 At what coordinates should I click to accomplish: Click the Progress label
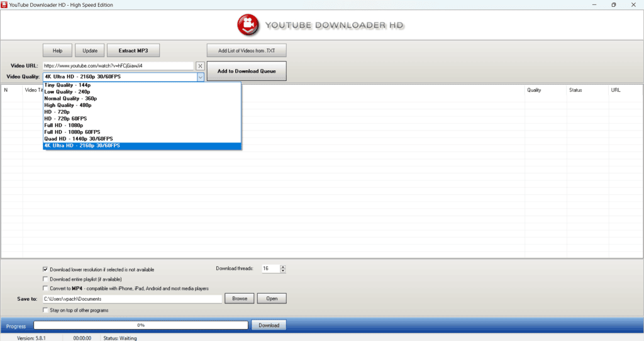pyautogui.click(x=16, y=326)
